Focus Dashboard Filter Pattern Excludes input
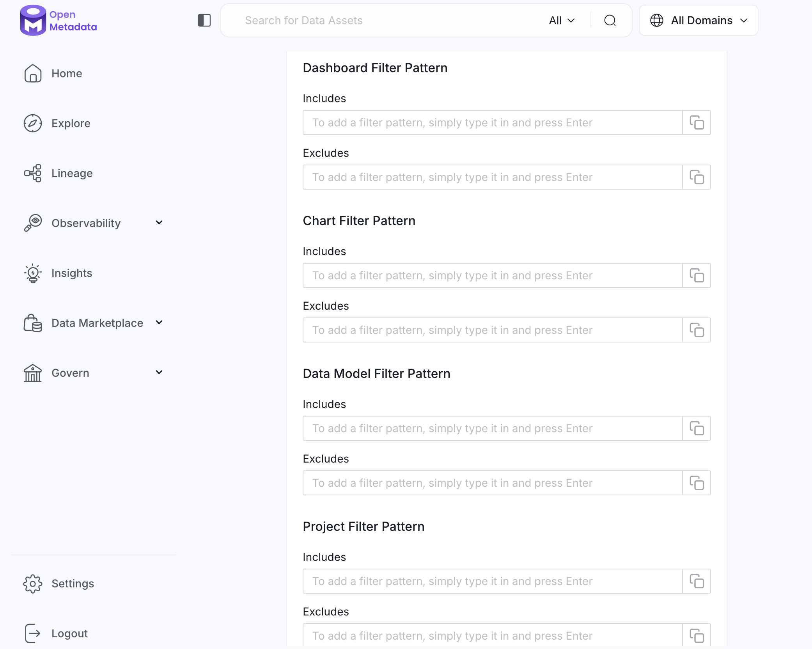 (493, 177)
